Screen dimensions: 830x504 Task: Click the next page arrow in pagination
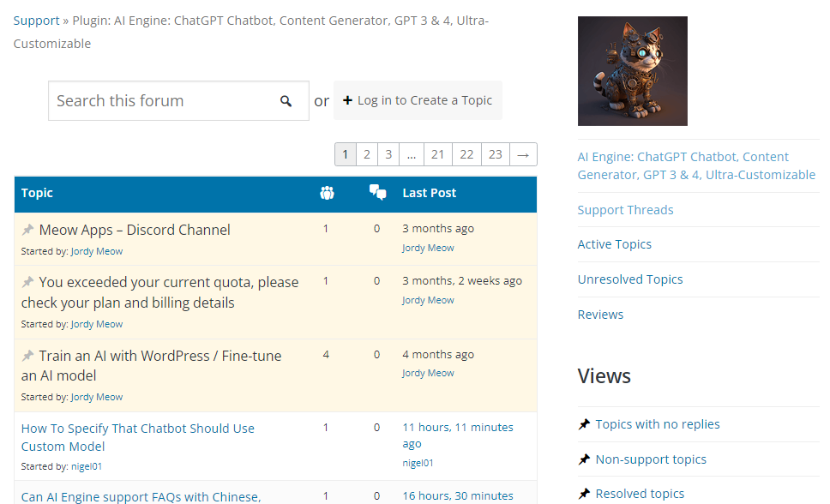click(524, 154)
